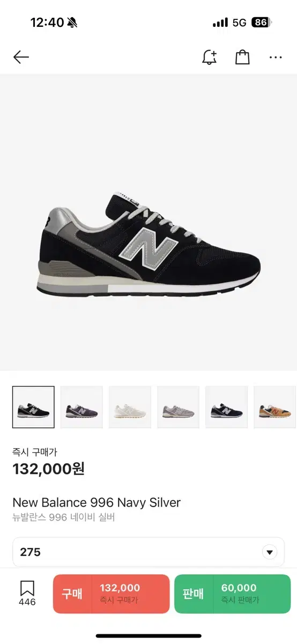Tap the New Balance 996 Navy Silver title
The image size is (297, 644).
click(x=96, y=503)
